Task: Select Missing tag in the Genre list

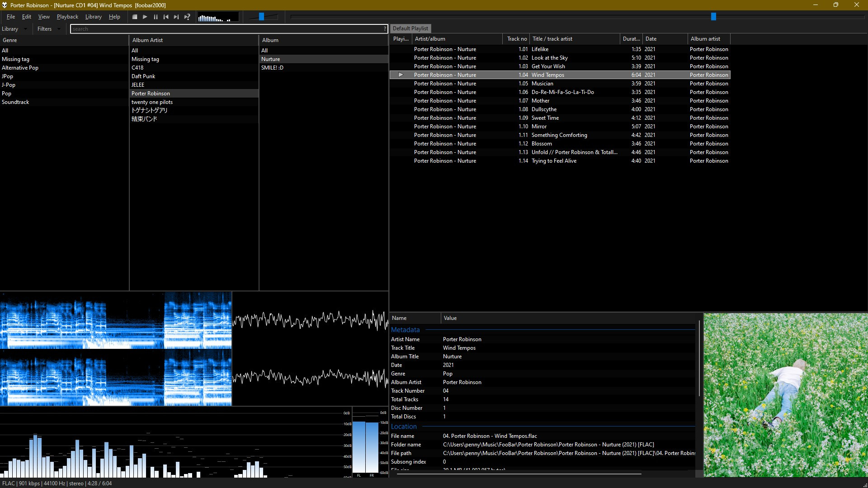Action: [64, 59]
